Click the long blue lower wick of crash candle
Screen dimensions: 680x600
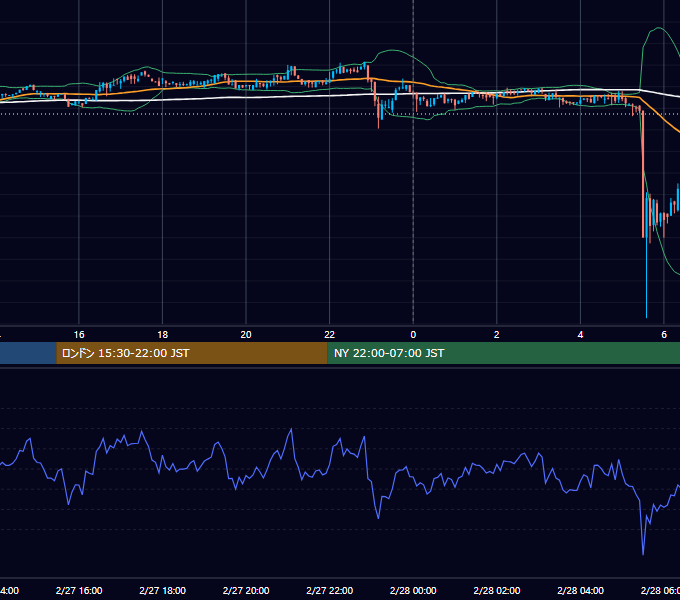(647, 277)
